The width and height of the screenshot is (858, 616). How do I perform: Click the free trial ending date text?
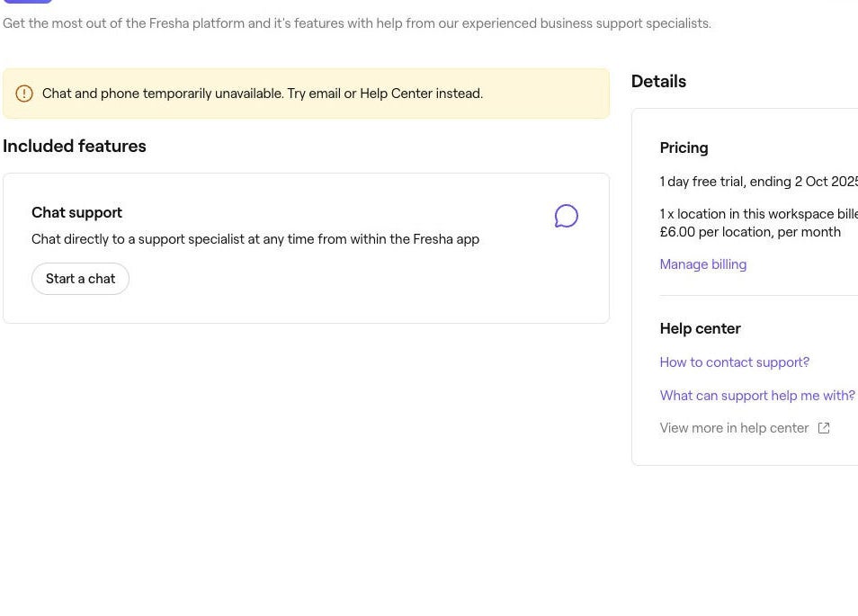(758, 182)
